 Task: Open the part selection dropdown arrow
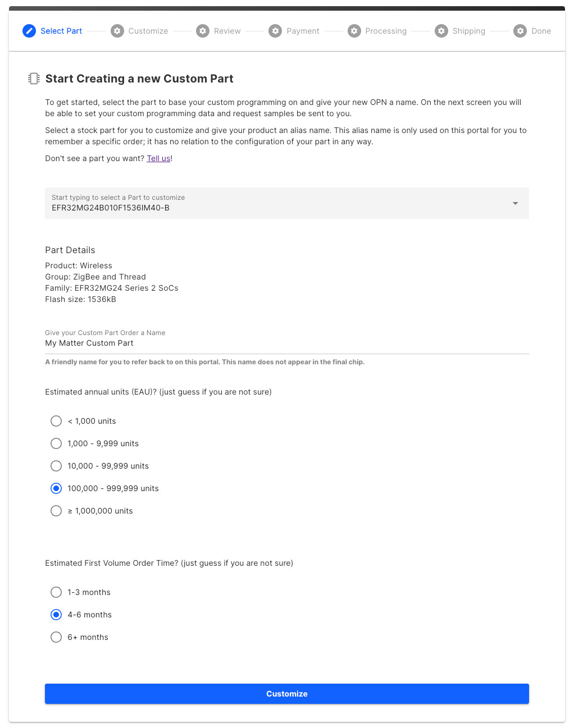(x=516, y=203)
